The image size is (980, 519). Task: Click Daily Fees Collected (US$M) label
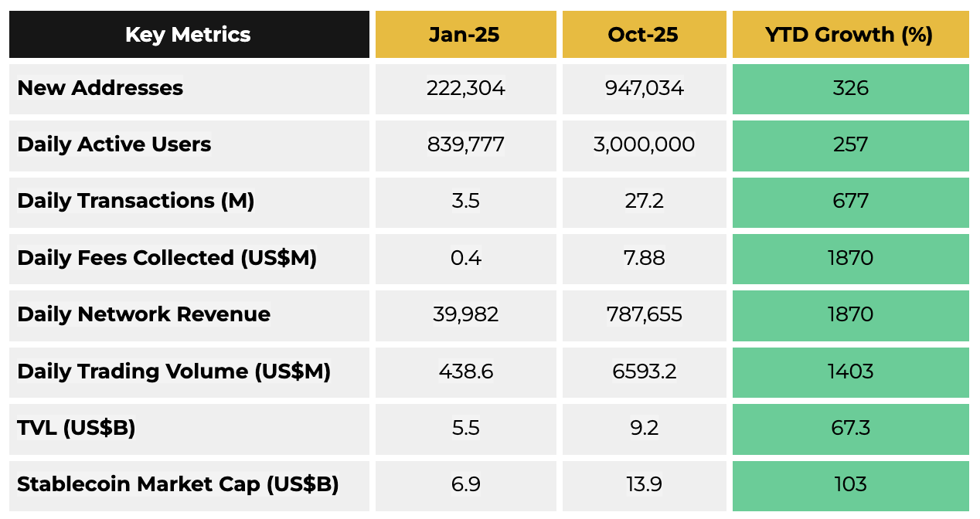167,258
